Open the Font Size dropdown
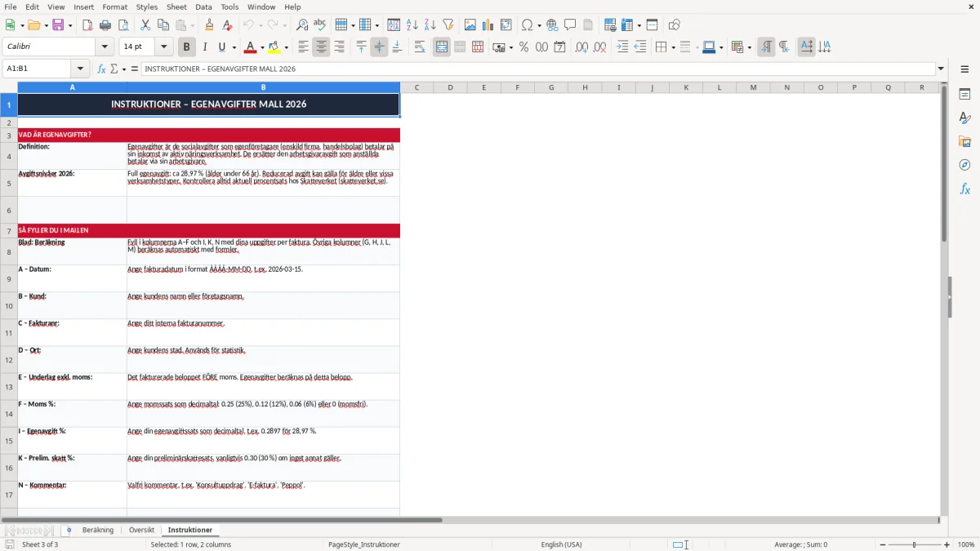Viewport: 980px width, 551px height. [x=163, y=47]
